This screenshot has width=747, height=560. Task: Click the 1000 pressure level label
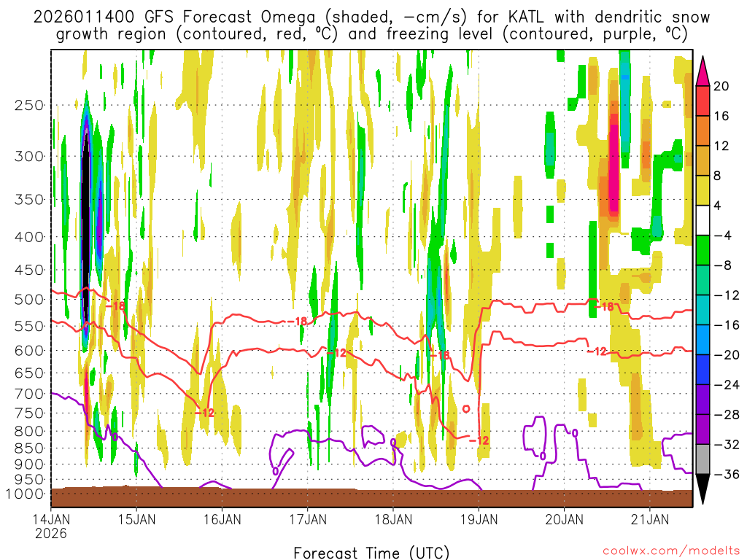25,494
